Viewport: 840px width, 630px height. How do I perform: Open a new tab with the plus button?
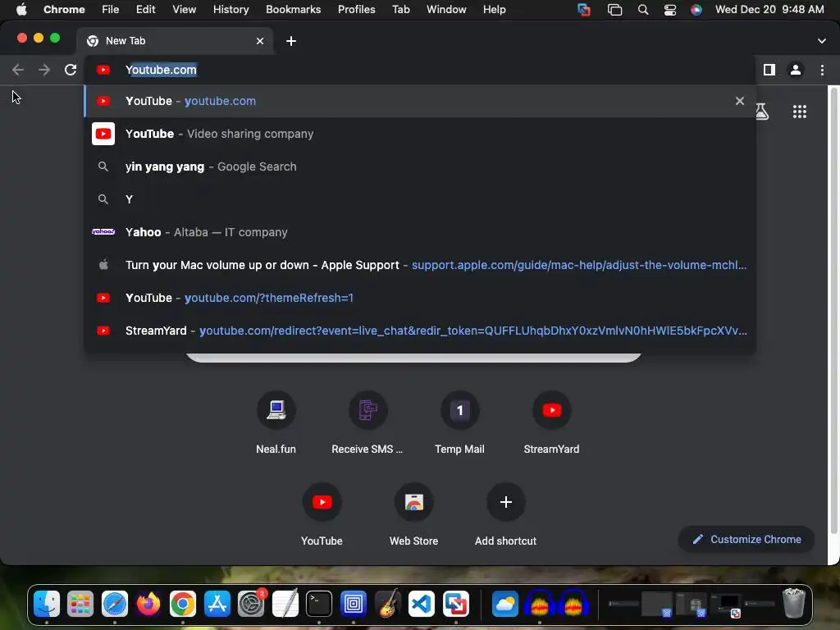pos(291,41)
